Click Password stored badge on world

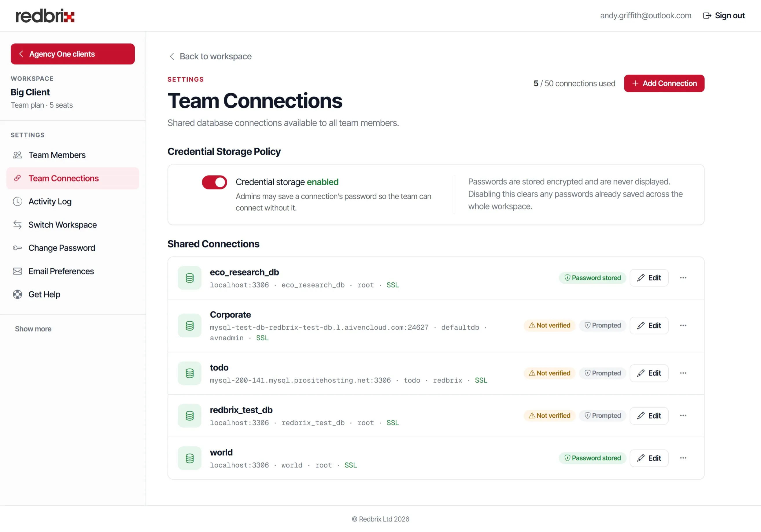[x=592, y=458]
